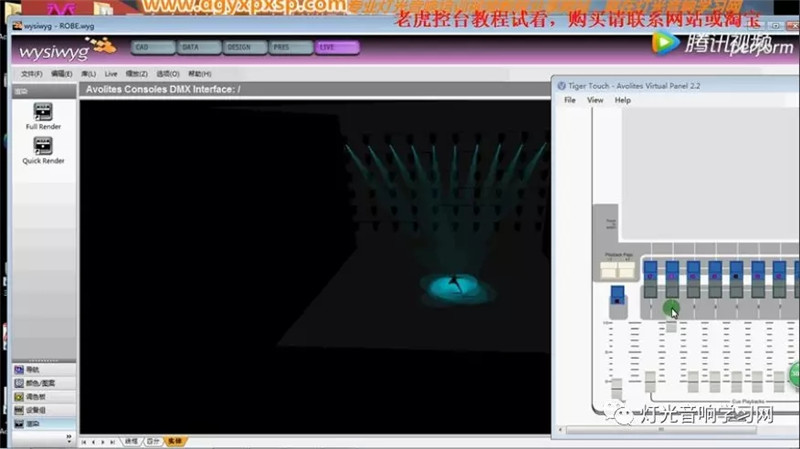
Task: Click grey flash button of playback 1
Action: point(651,291)
